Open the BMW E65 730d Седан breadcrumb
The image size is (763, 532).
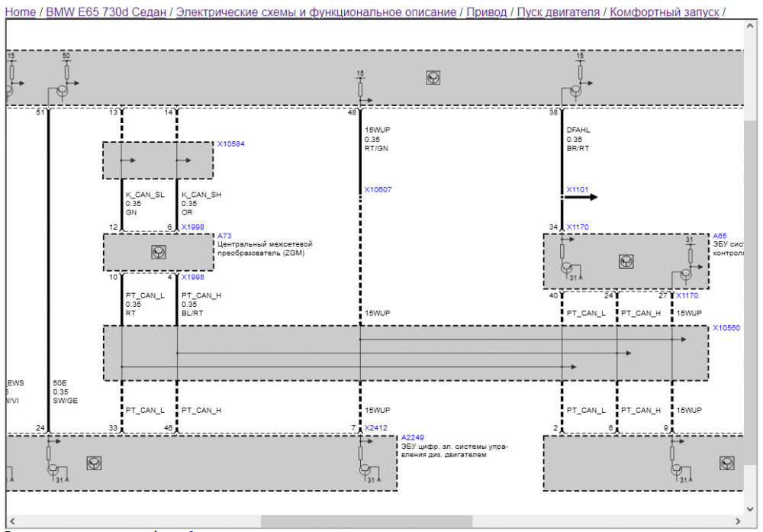pos(106,12)
